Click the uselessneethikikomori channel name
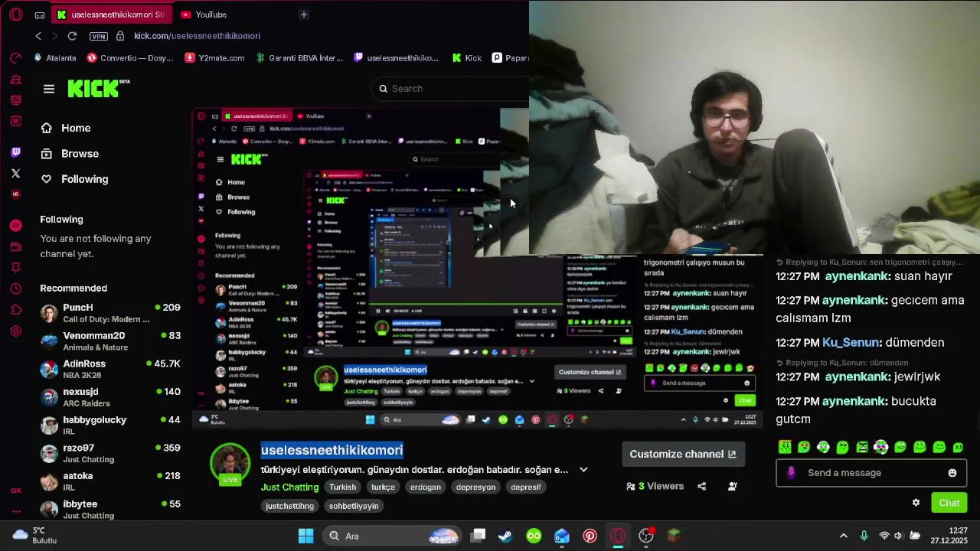The image size is (980, 551). (x=332, y=450)
